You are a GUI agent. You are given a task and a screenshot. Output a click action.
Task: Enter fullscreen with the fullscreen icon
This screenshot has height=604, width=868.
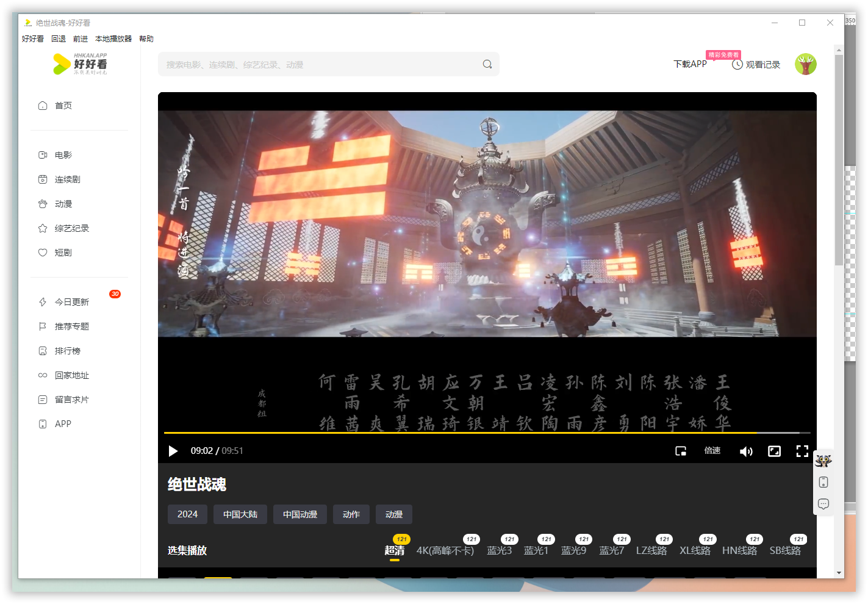pos(802,451)
